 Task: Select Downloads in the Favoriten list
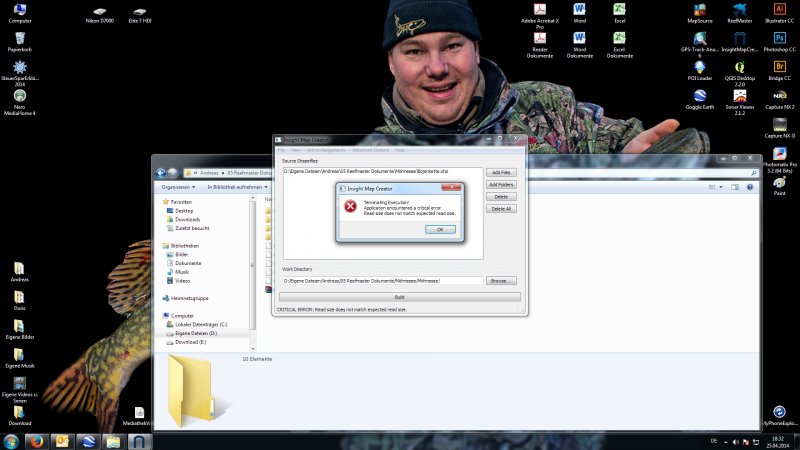click(x=187, y=219)
